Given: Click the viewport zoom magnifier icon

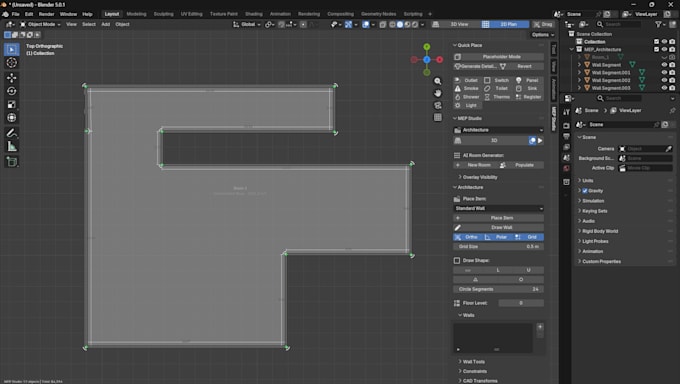Looking at the screenshot, I should [x=438, y=81].
